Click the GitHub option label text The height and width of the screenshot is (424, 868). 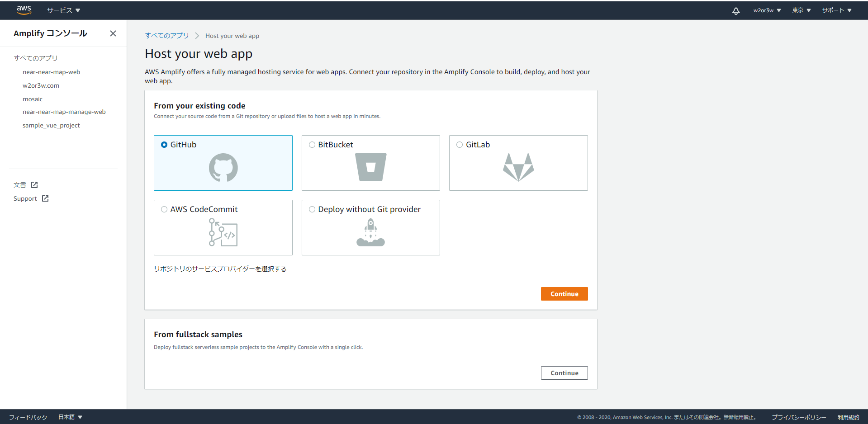point(183,145)
